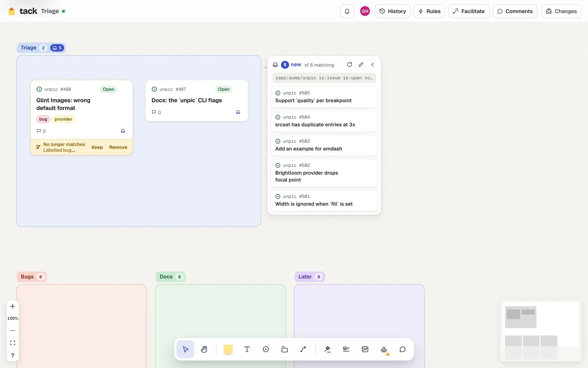Start Facilitate mode
This screenshot has width=588, height=368.
[469, 11]
